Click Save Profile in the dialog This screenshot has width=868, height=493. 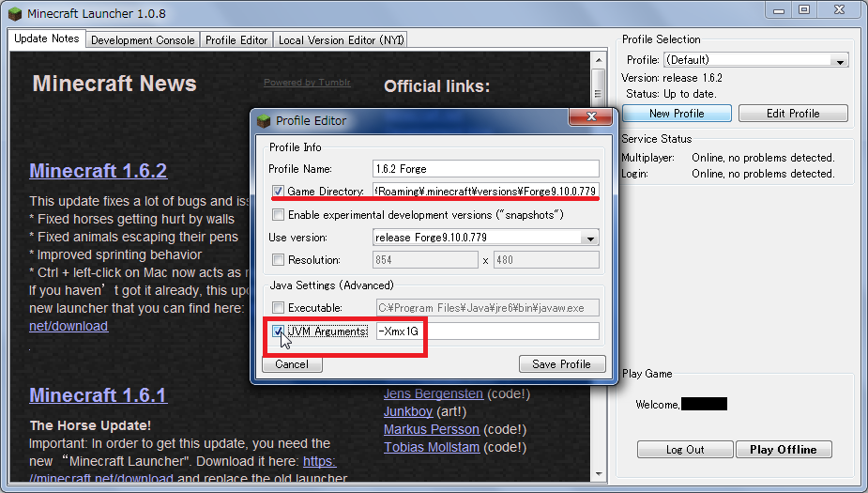(x=562, y=364)
